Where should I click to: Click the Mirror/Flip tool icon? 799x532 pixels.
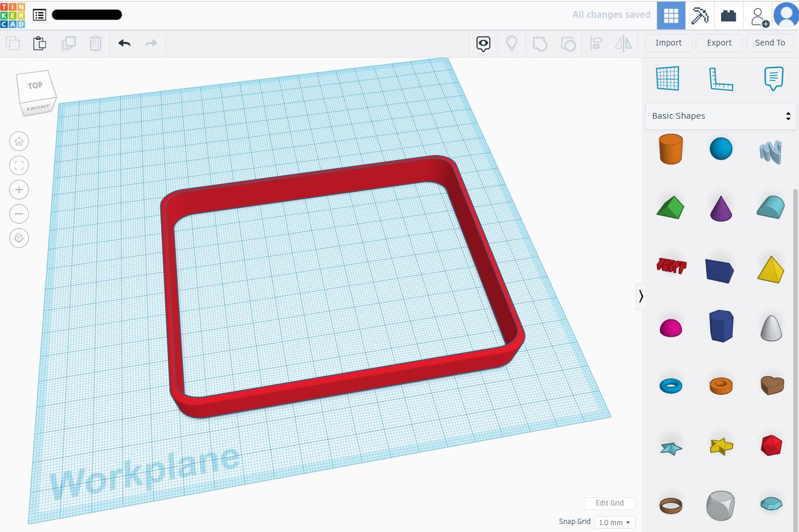[624, 44]
